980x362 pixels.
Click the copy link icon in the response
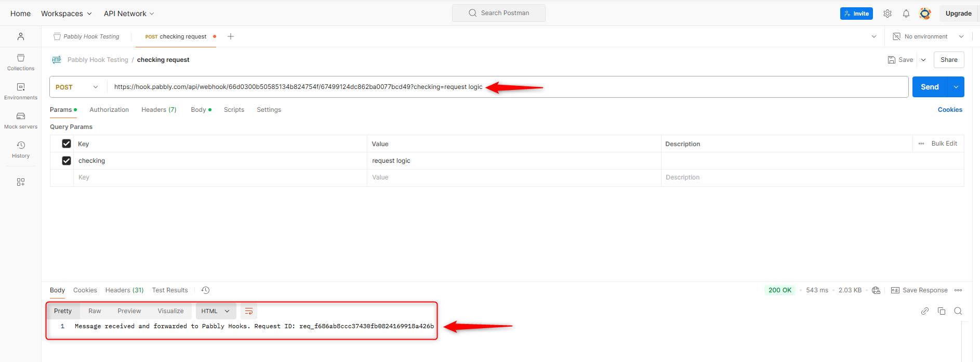(x=925, y=311)
